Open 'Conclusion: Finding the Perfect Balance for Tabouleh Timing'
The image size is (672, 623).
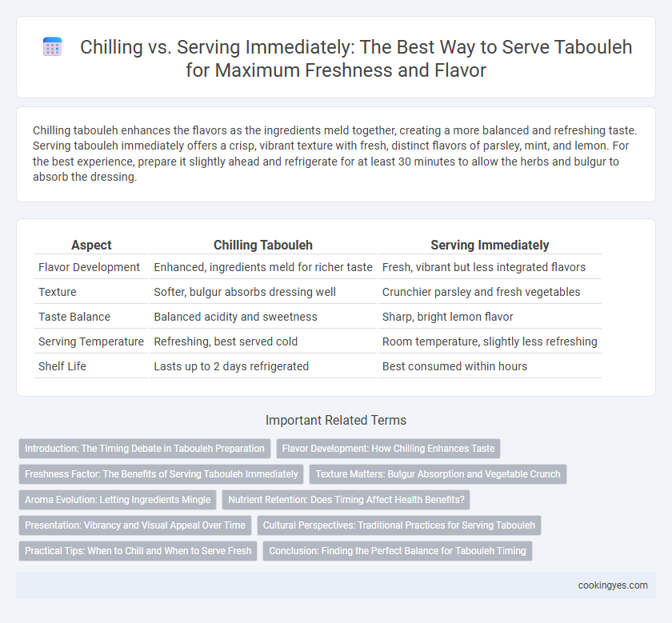tap(398, 551)
